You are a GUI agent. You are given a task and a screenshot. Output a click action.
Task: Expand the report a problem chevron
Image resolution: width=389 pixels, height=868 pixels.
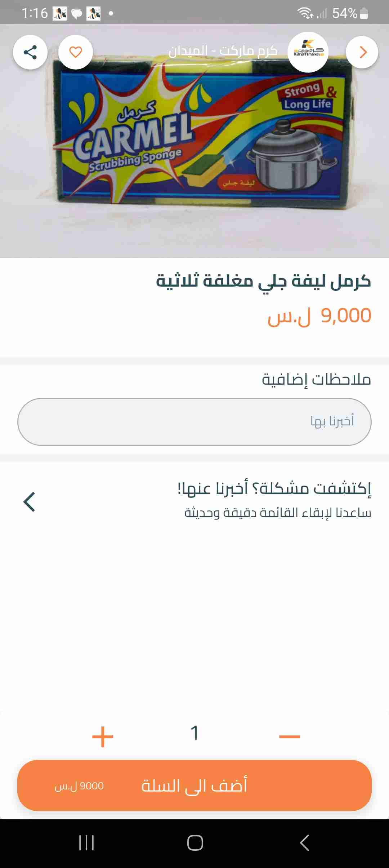pyautogui.click(x=30, y=502)
